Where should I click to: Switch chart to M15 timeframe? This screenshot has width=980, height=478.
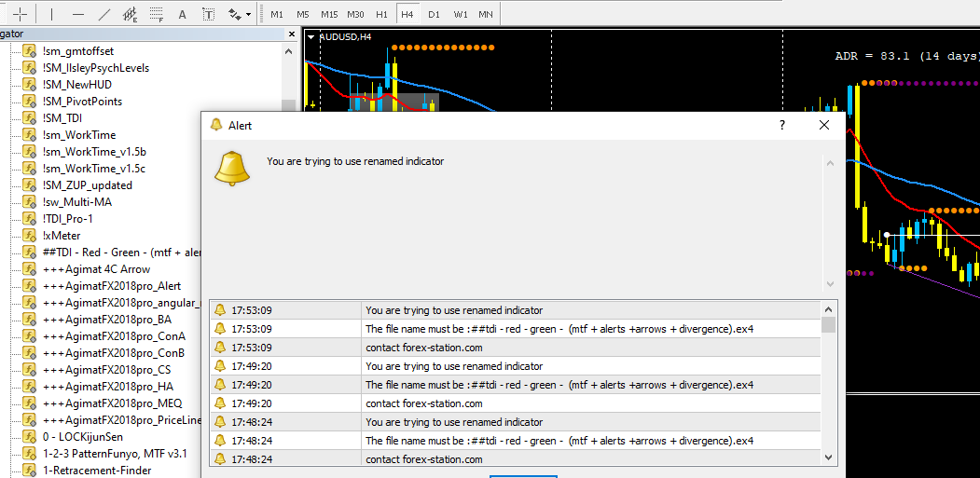point(329,14)
